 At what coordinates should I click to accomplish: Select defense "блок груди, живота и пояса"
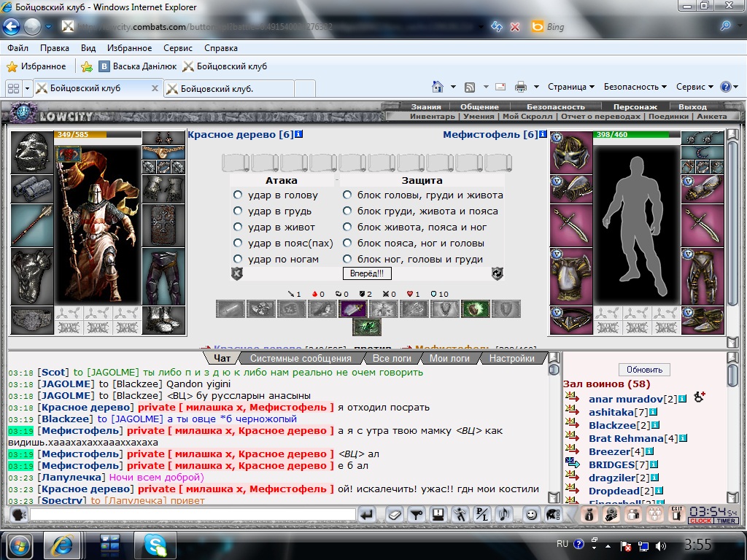pyautogui.click(x=347, y=211)
